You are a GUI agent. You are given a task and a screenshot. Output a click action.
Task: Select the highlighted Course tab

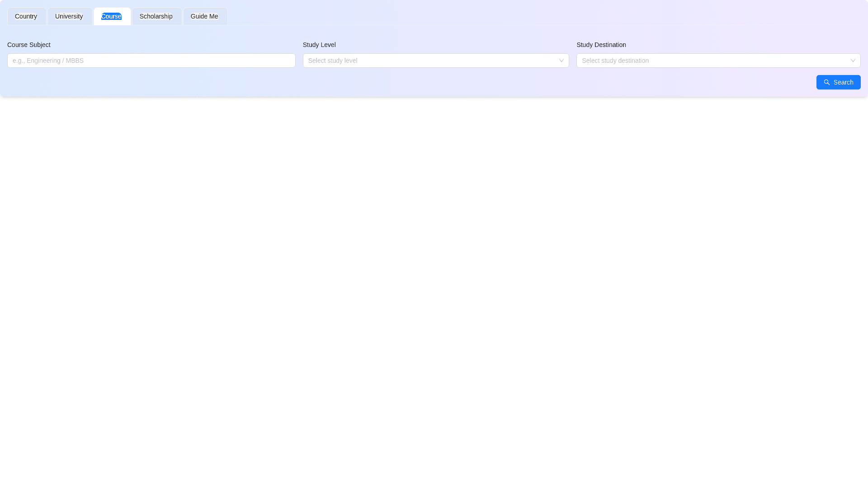pos(111,16)
